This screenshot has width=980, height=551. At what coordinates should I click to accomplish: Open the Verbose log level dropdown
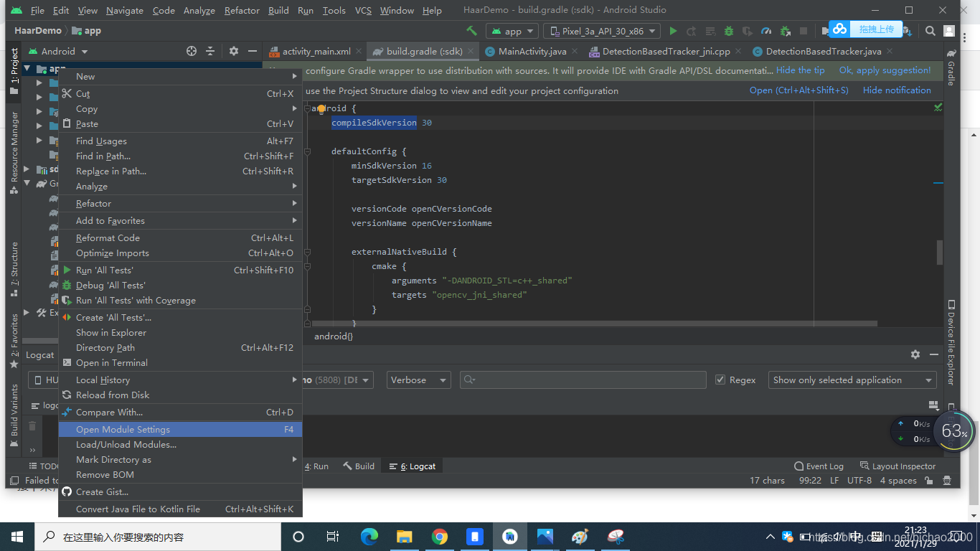(x=419, y=380)
